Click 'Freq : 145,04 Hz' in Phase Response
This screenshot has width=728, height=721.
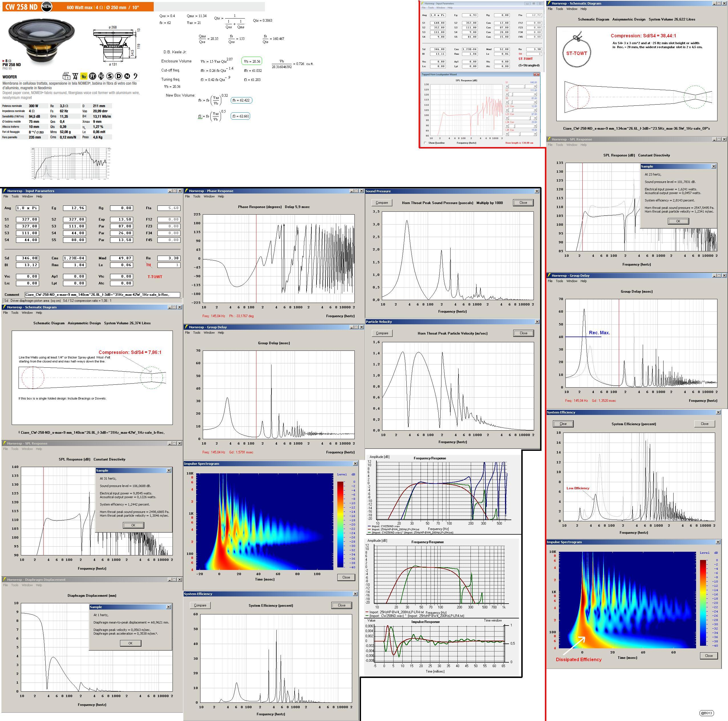click(x=214, y=316)
